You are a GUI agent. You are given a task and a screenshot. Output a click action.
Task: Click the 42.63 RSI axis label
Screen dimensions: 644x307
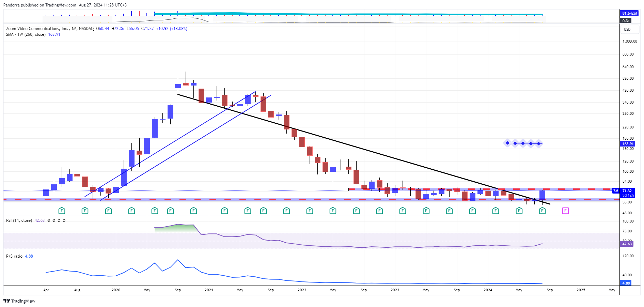[627, 244]
